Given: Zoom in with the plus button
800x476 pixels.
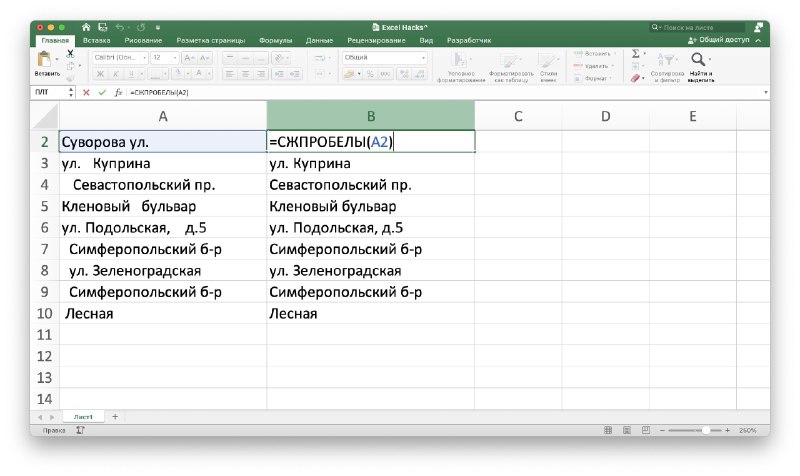Looking at the screenshot, I should click(728, 430).
